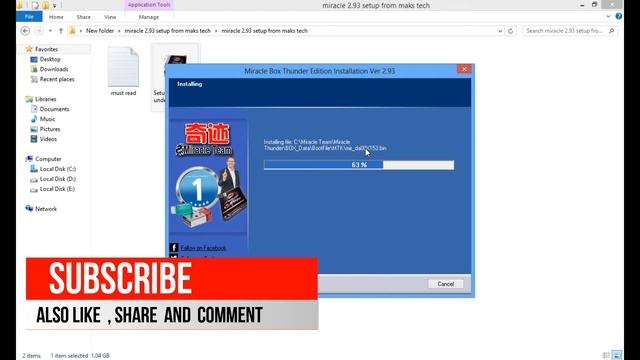
Task: Open the File menu in Explorer
Action: tap(29, 17)
